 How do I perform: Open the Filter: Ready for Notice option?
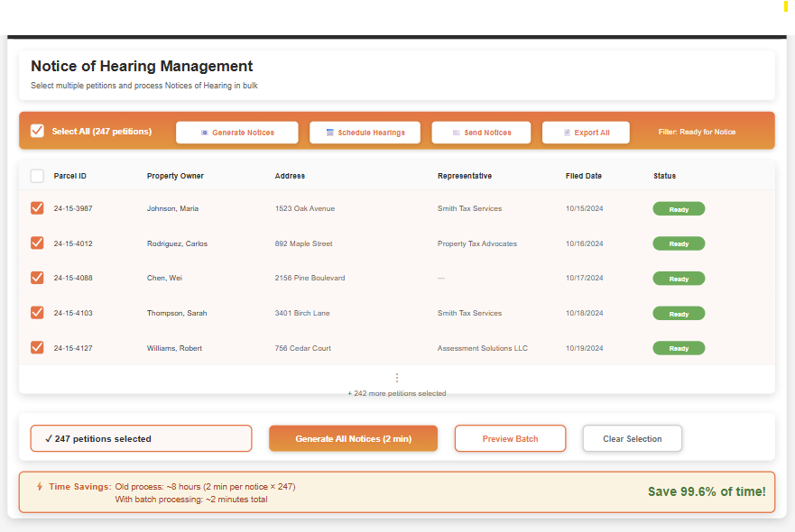(697, 133)
